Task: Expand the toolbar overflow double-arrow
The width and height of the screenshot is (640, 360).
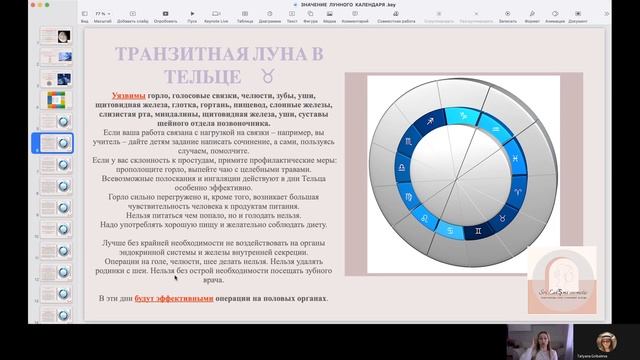Action: tap(606, 14)
